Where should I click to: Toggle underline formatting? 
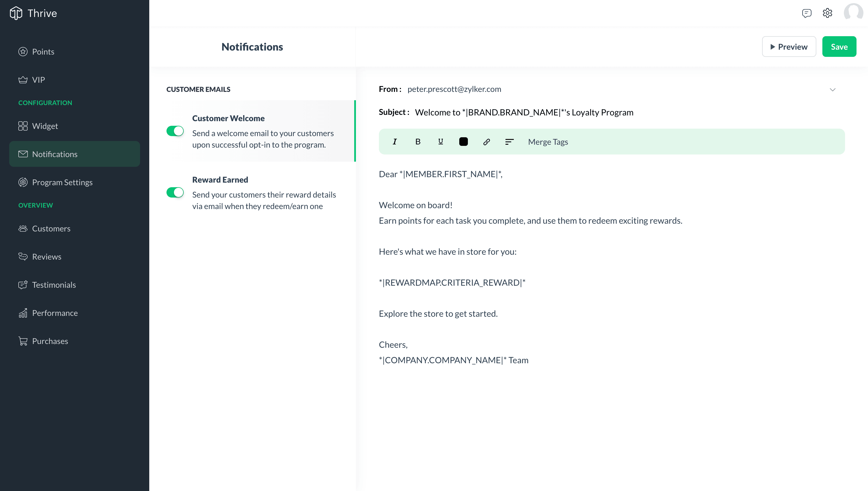440,141
